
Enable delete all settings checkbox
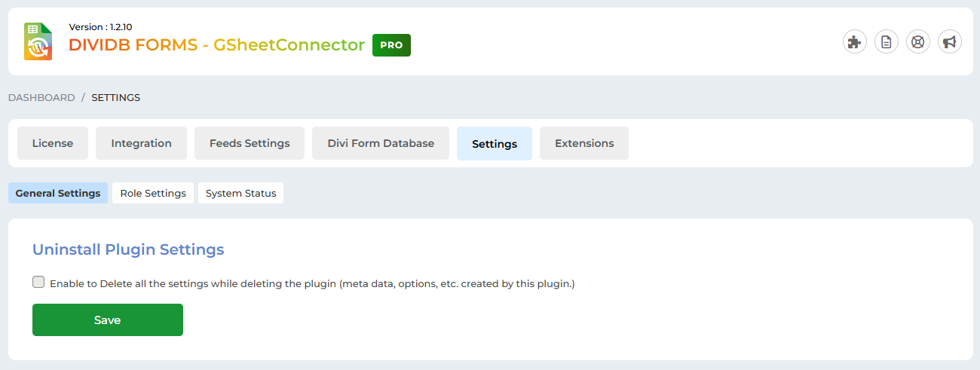click(x=38, y=283)
